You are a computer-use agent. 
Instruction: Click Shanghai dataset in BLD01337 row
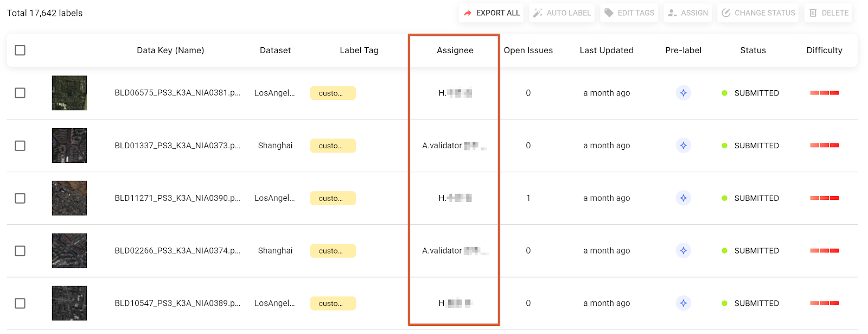(275, 146)
